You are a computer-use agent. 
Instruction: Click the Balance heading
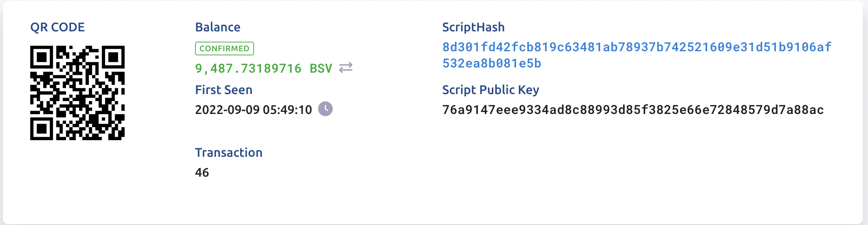218,27
